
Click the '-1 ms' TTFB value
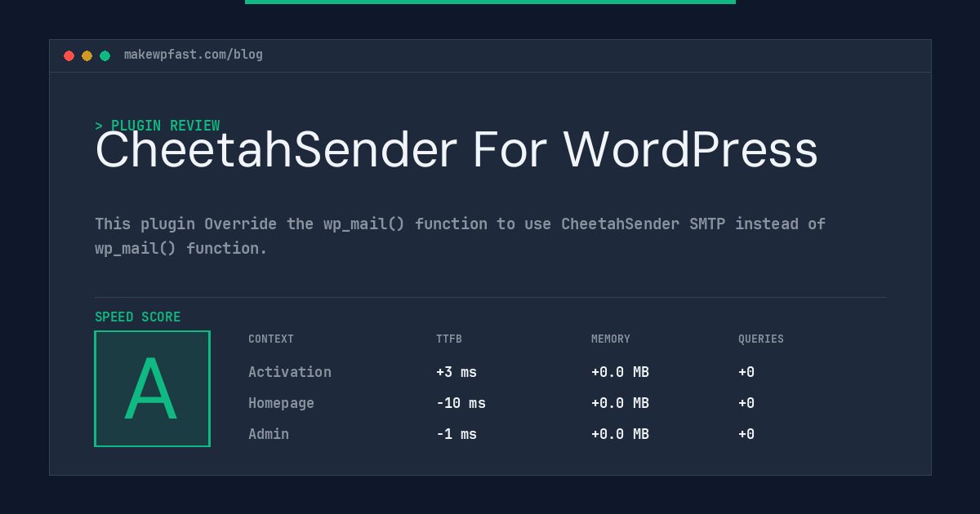457,434
